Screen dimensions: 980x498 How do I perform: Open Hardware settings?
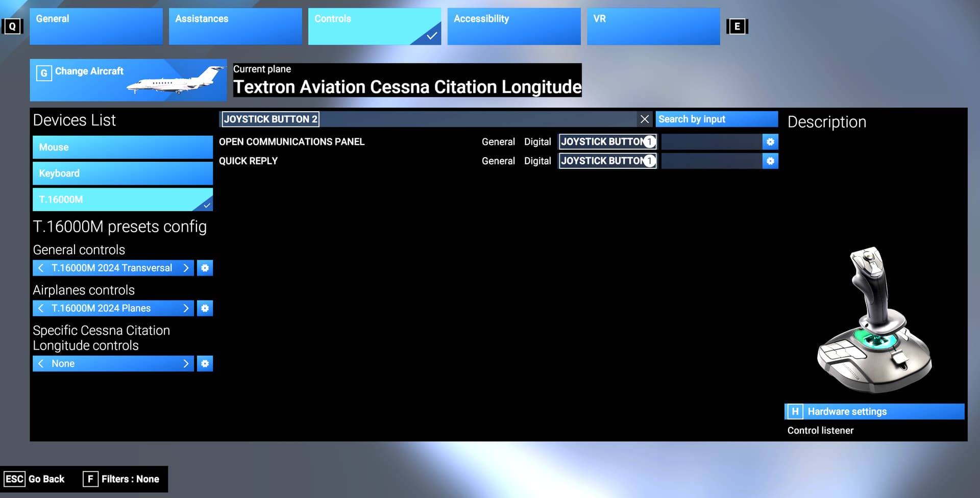coord(874,412)
